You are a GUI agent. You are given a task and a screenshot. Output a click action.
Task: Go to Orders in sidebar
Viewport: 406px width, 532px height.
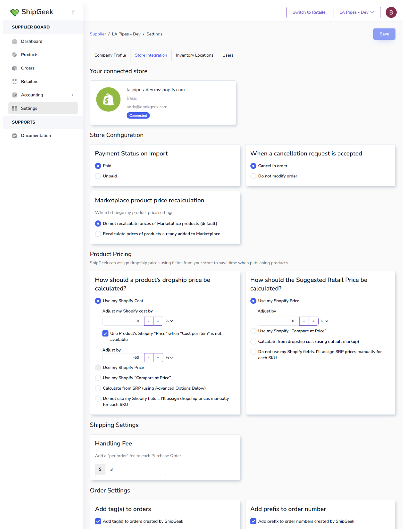click(43, 68)
